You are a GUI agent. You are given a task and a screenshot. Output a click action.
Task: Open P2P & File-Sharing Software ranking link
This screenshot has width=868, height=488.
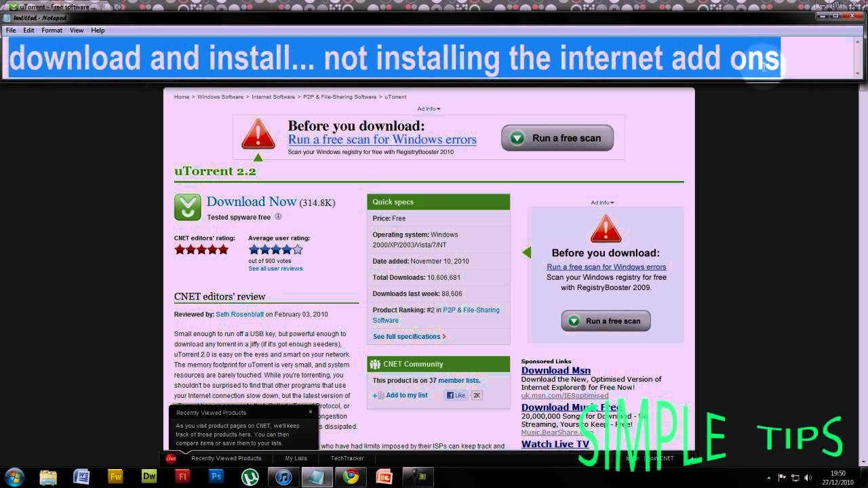pos(436,315)
